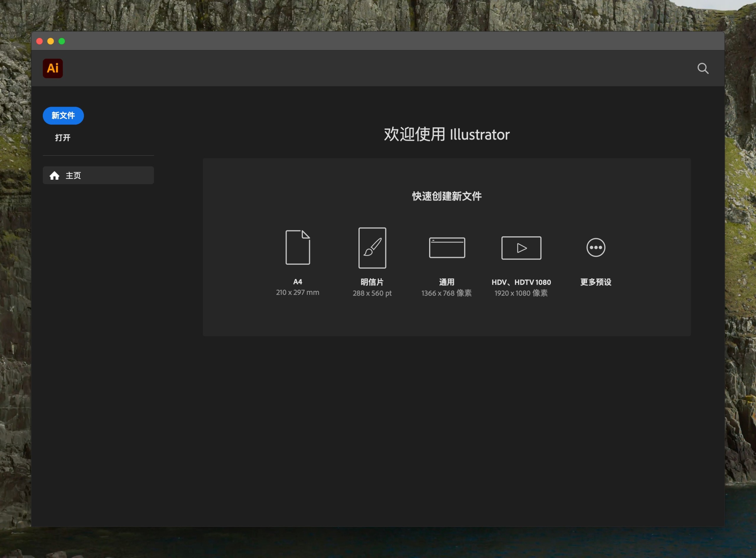Click the Adobe Illustrator logo icon
Viewport: 756px width, 558px height.
point(53,68)
